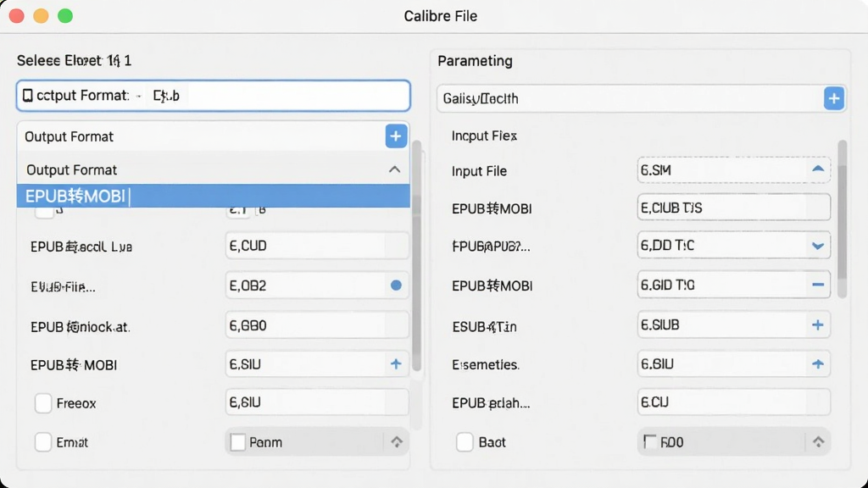Click the ESUB row label
The height and width of the screenshot is (488, 868).
tap(484, 327)
